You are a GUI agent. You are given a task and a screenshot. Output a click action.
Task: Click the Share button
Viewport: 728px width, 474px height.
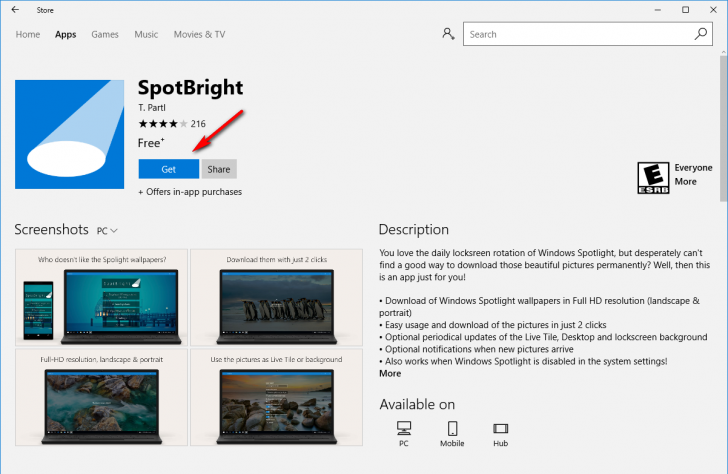219,169
